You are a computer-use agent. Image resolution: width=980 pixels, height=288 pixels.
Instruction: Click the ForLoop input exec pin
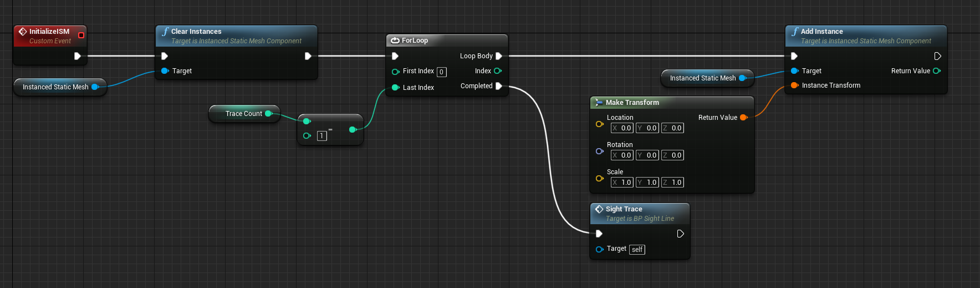point(395,56)
